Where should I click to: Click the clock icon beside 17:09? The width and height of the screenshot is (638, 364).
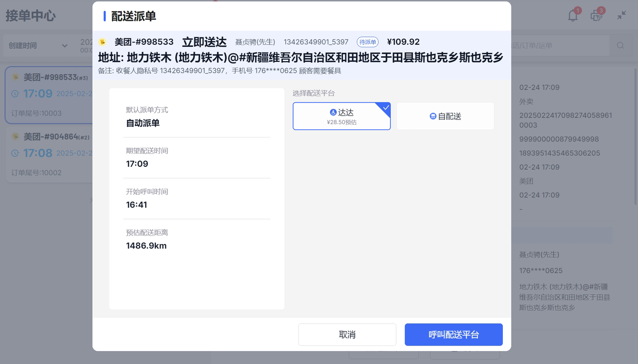(x=15, y=94)
